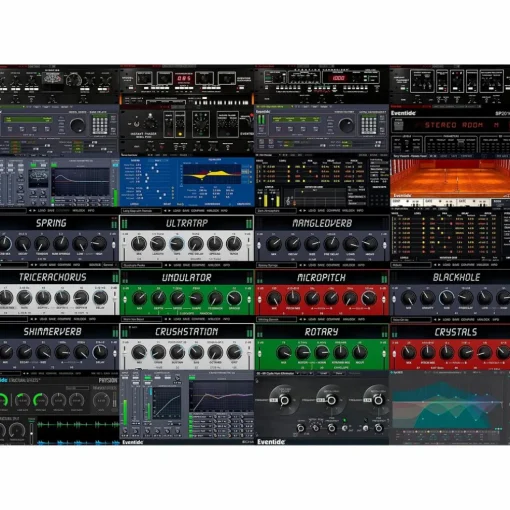Toggle MIXLOCK in the toolbar beneath the Blackhole knobs

click(483, 319)
